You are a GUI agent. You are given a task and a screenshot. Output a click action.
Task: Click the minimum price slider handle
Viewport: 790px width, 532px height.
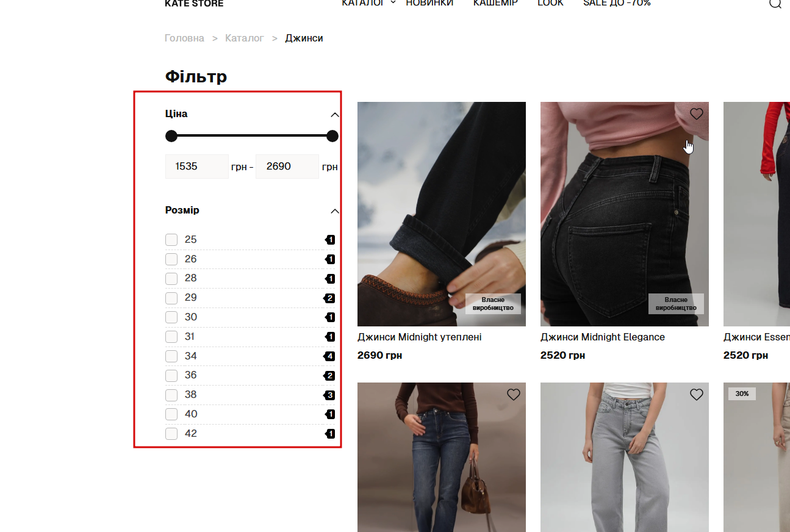171,136
